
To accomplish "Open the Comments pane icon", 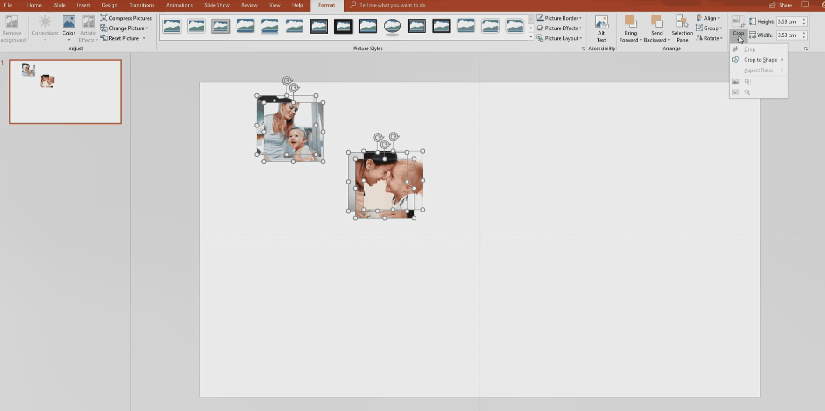I will [x=805, y=5].
